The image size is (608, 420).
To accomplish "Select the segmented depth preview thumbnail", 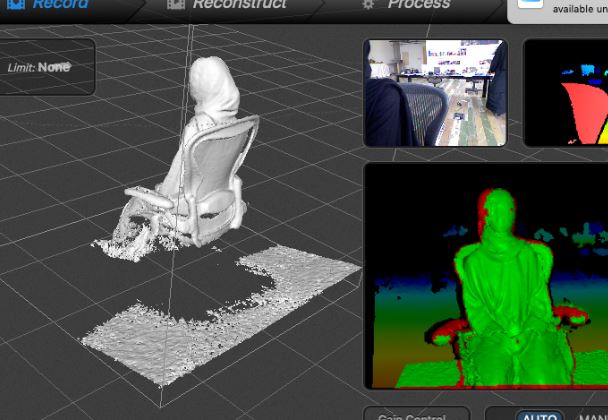I will point(566,93).
